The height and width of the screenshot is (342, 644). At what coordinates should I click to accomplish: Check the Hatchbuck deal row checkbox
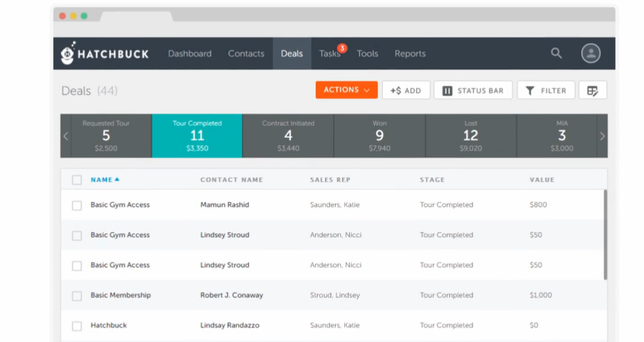coord(77,326)
